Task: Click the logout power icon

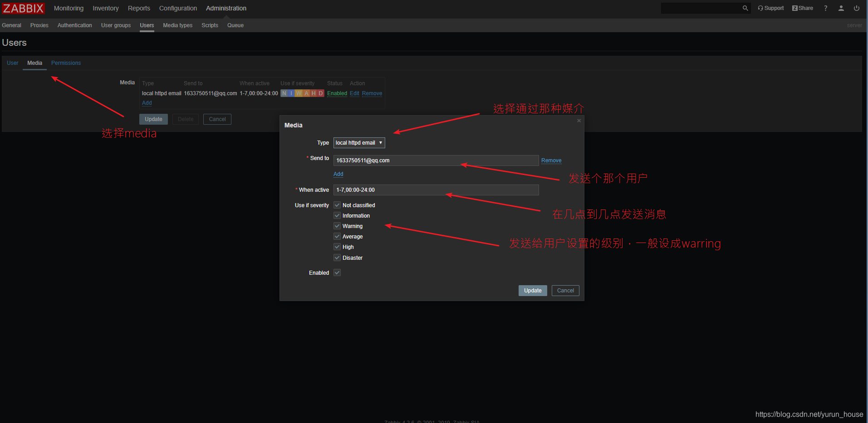Action: 856,8
